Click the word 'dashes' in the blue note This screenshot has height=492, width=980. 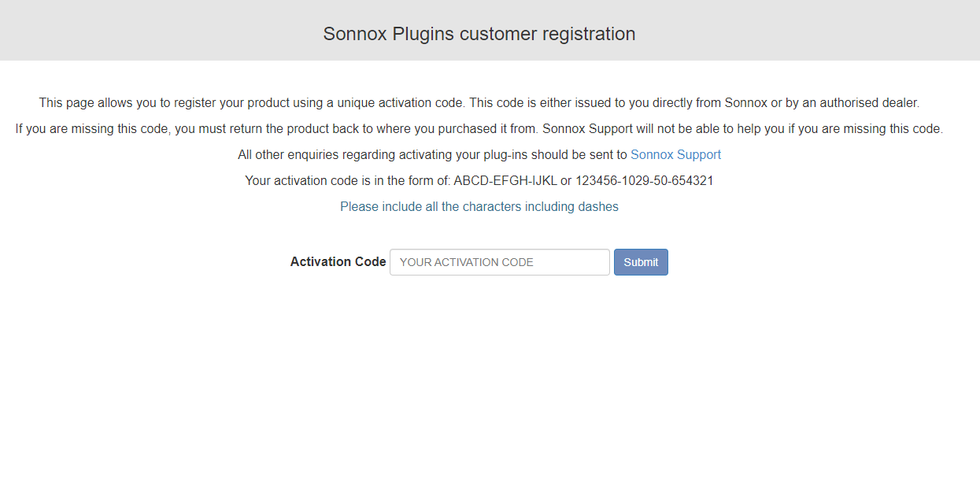click(x=599, y=207)
